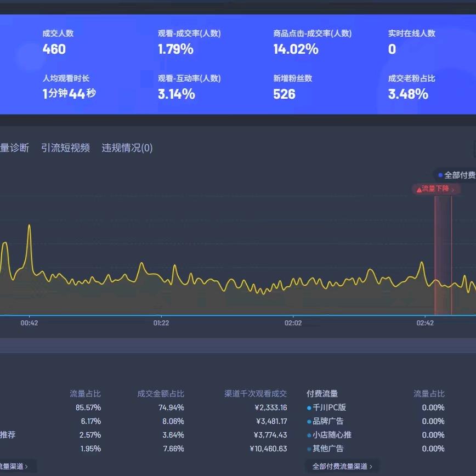Click the chart range scrollbar below the timeline

point(238,345)
